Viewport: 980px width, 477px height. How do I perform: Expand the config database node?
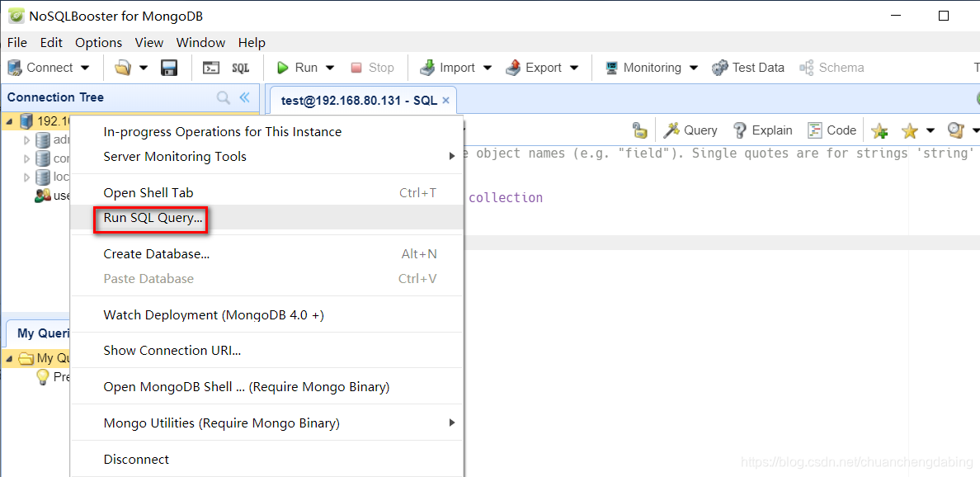26,158
